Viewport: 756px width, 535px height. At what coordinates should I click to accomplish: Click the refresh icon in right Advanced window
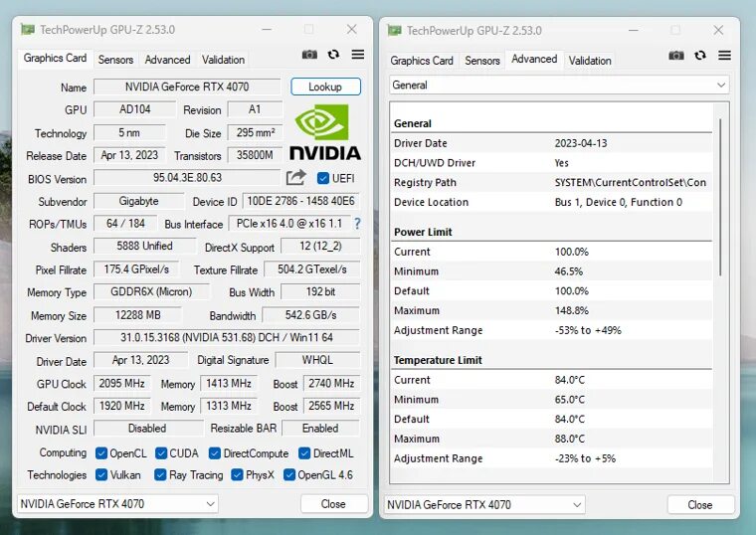click(700, 56)
